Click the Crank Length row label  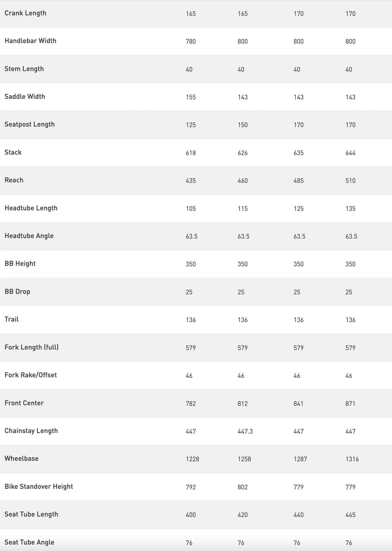(25, 13)
